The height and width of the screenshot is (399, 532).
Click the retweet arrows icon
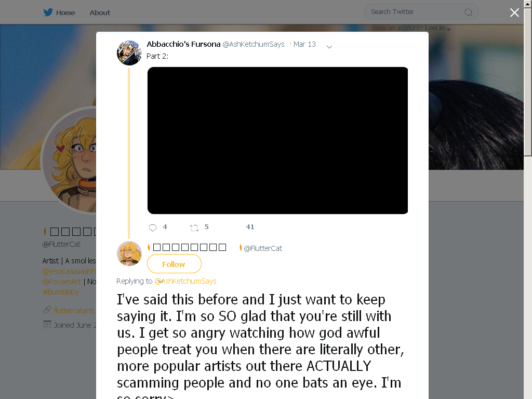click(x=194, y=228)
